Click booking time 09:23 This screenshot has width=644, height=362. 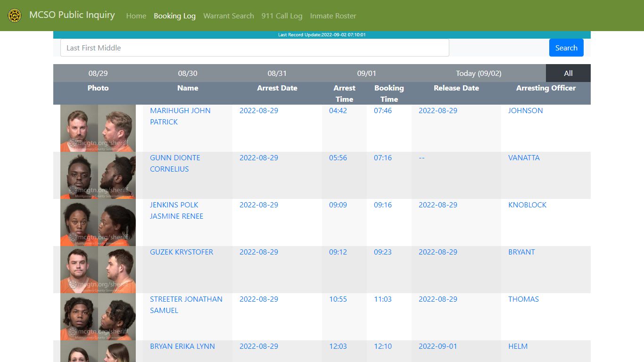pos(383,252)
